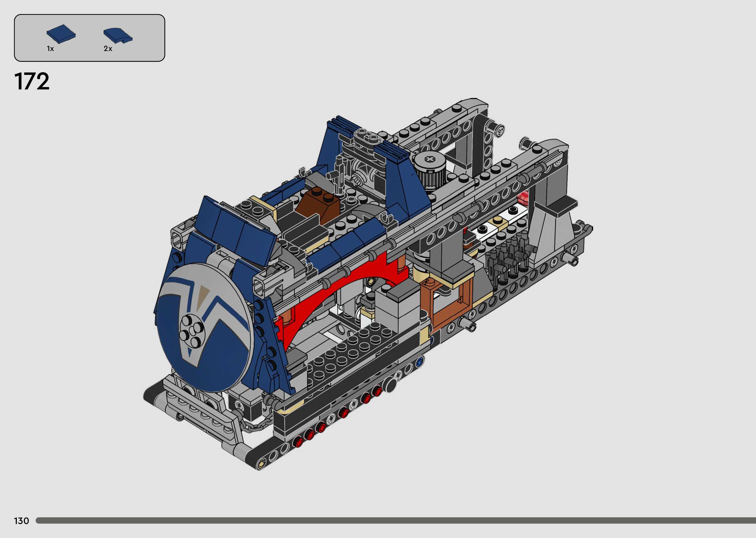Click the blue flat tile part image

(x=61, y=34)
